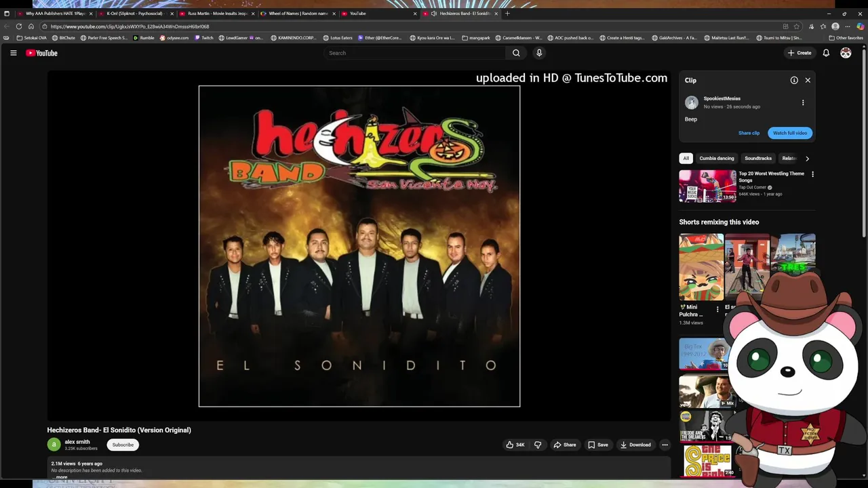Focus the YouTube search field
The image size is (868, 488).
[415, 53]
